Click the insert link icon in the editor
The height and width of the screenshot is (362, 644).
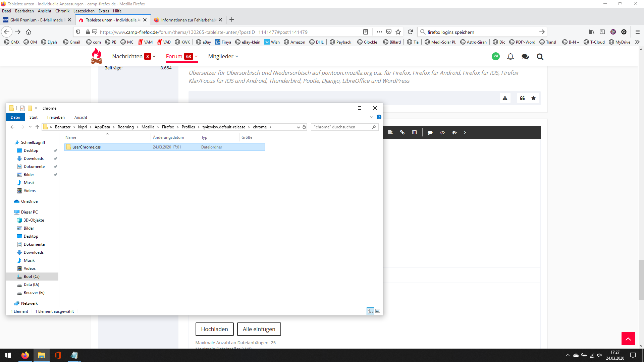click(x=402, y=132)
